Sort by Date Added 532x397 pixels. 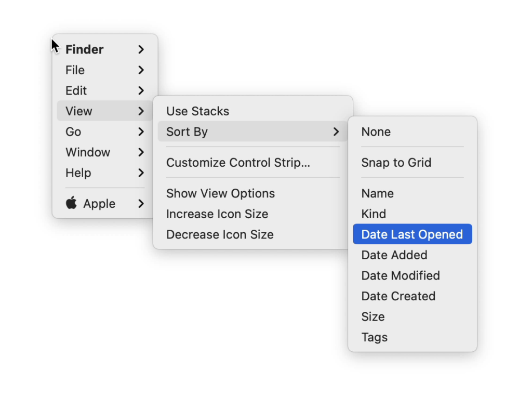(x=394, y=255)
